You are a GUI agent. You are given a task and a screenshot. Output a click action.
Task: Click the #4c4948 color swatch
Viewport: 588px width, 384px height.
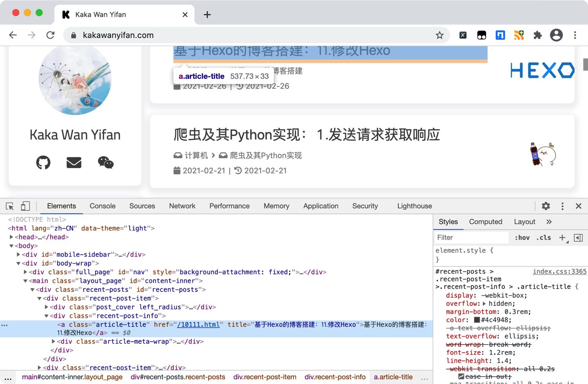[x=477, y=320]
